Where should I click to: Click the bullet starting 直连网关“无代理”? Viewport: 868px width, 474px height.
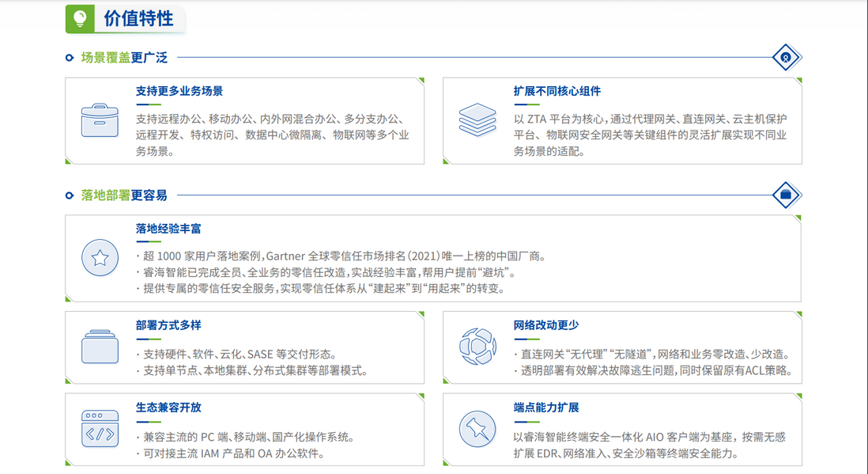point(651,355)
